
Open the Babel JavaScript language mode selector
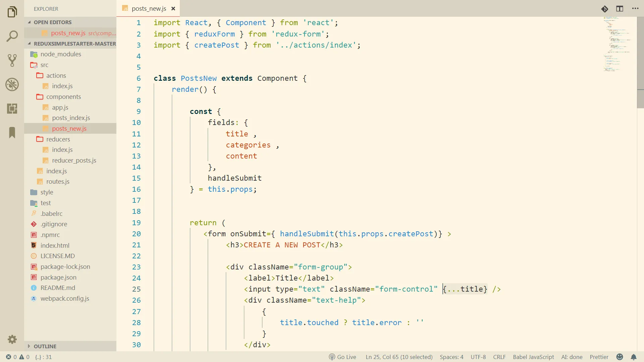533,357
